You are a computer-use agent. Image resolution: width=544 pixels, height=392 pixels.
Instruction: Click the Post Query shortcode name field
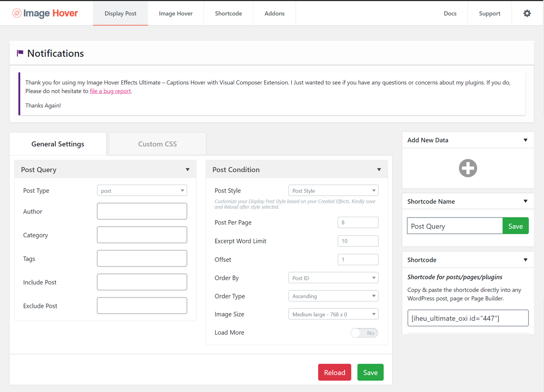(455, 226)
